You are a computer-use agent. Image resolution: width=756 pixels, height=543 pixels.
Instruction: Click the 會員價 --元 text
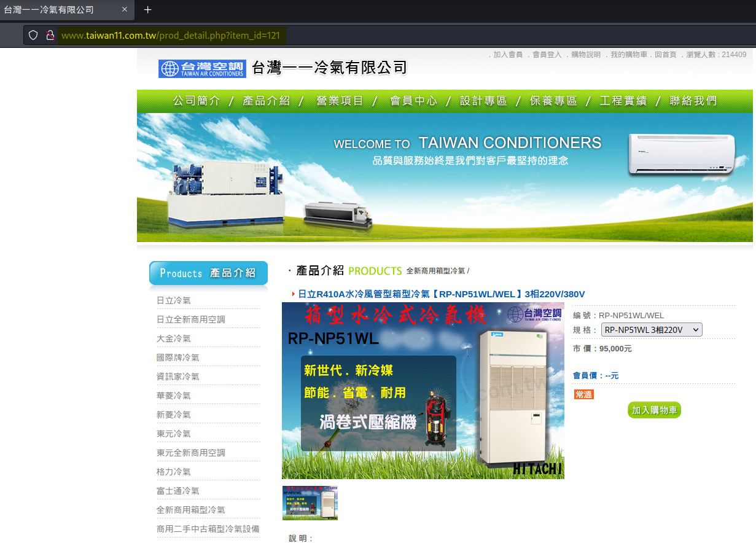tap(596, 375)
